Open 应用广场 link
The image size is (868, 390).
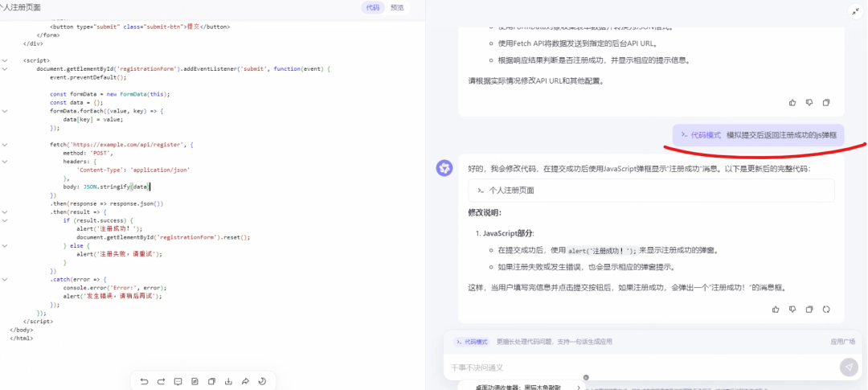(842, 342)
